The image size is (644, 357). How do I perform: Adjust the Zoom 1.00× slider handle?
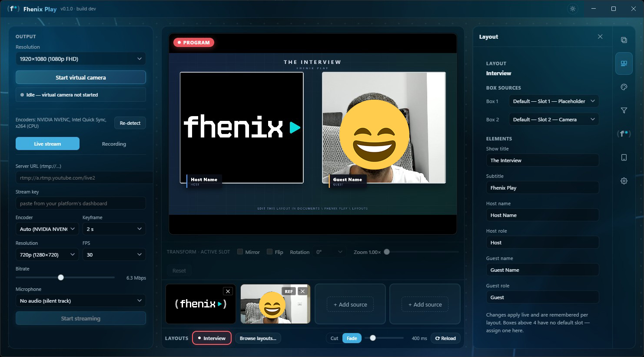387,252
